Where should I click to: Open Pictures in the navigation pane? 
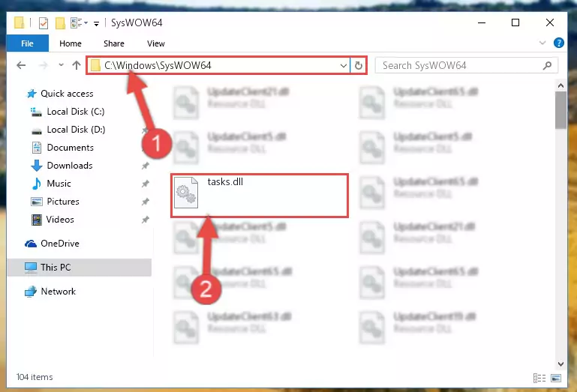coord(63,202)
